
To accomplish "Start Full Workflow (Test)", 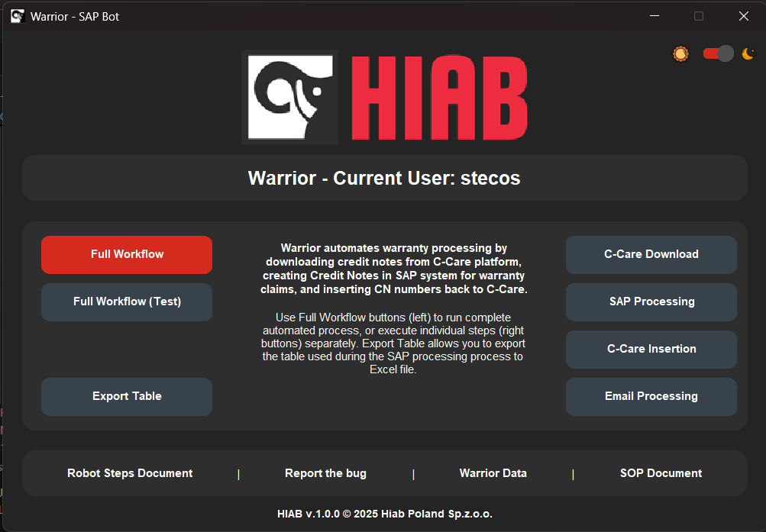I will (x=127, y=302).
